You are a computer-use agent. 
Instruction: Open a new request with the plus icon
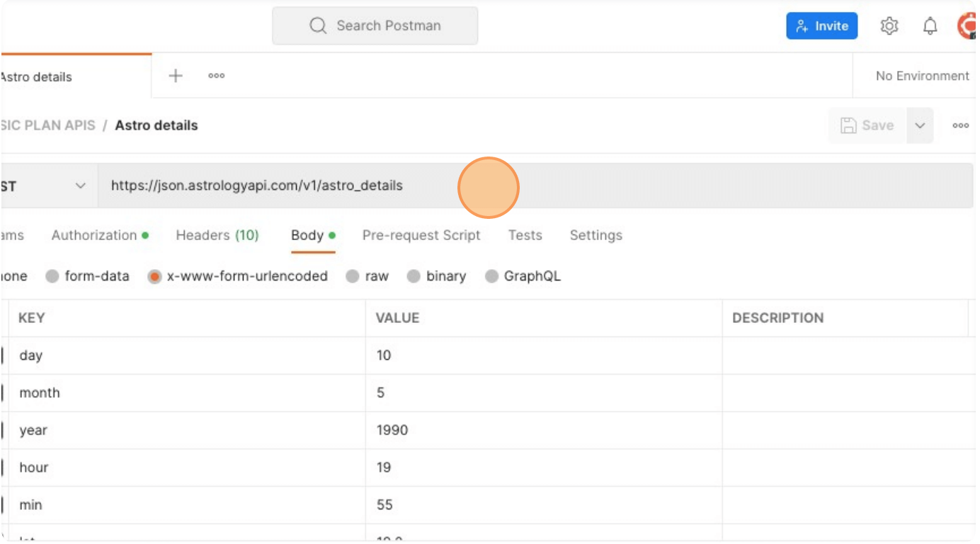point(175,75)
